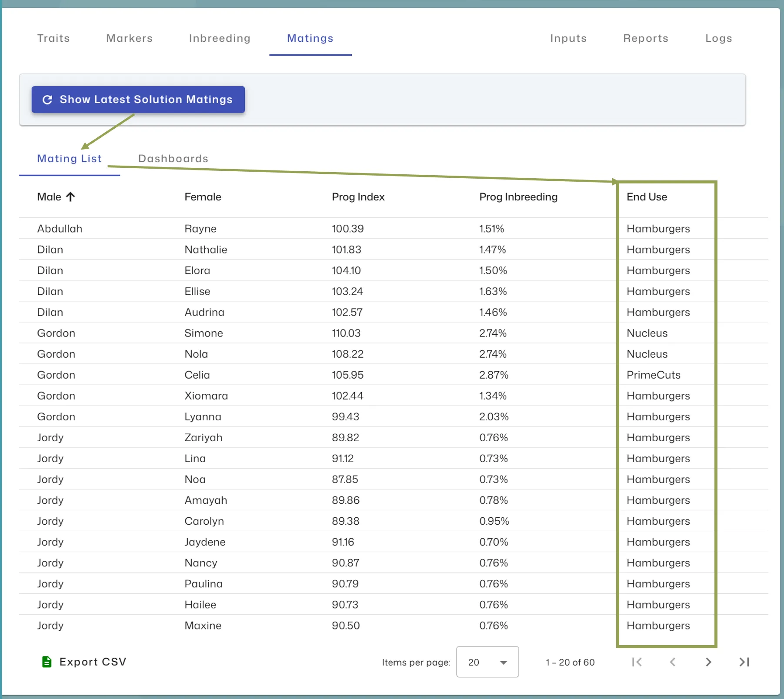Click Prog Index value 91.16
Screen dimensions: 784x699
pos(343,542)
